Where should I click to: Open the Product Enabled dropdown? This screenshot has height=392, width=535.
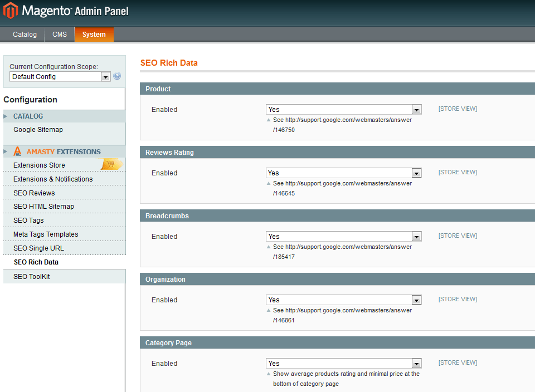coord(416,109)
